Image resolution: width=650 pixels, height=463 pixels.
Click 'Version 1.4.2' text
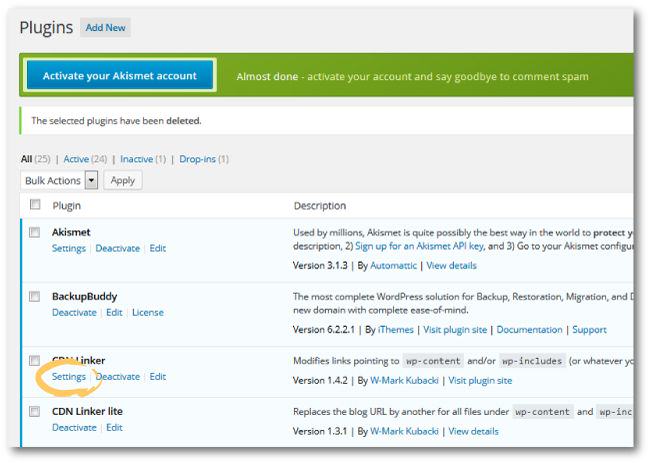tap(320, 381)
